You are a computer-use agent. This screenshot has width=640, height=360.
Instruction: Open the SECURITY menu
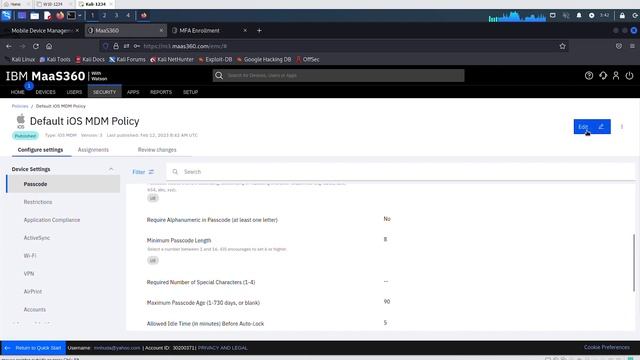click(x=104, y=92)
